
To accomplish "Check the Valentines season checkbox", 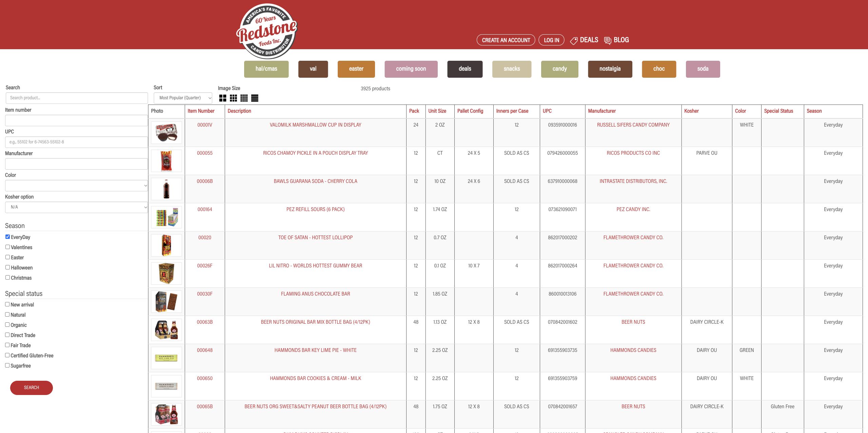I will (7, 247).
